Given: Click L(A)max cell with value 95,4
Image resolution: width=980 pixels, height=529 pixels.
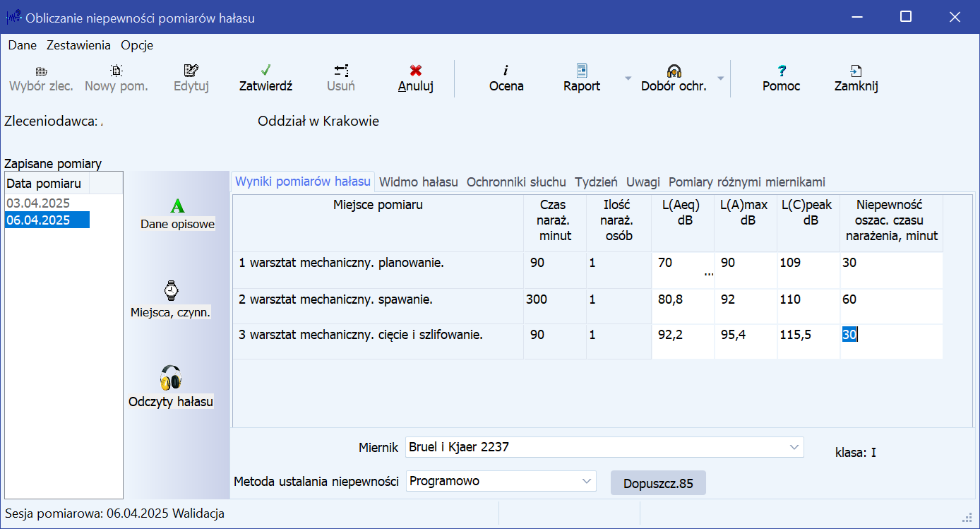Looking at the screenshot, I should 746,341.
